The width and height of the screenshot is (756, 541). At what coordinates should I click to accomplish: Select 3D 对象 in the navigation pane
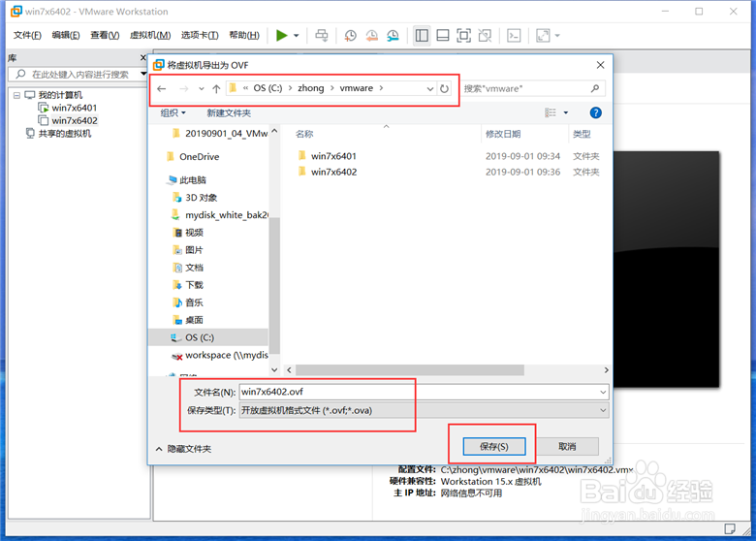click(201, 198)
